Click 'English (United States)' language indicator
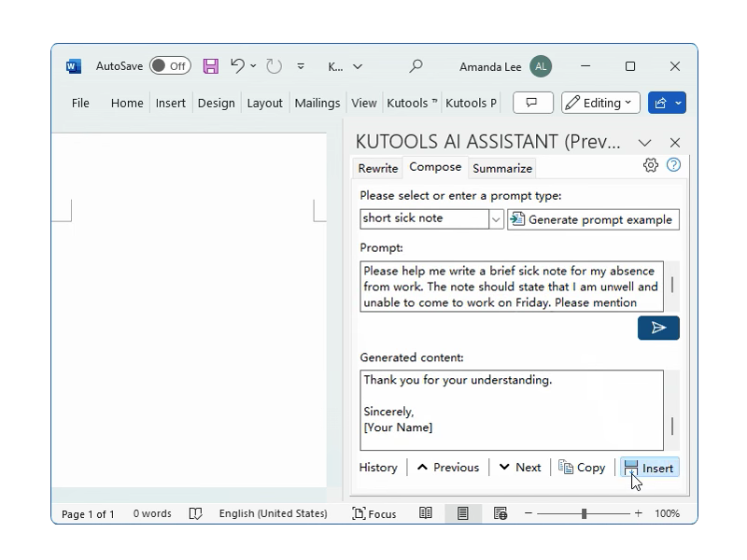The image size is (747, 560). click(x=273, y=514)
